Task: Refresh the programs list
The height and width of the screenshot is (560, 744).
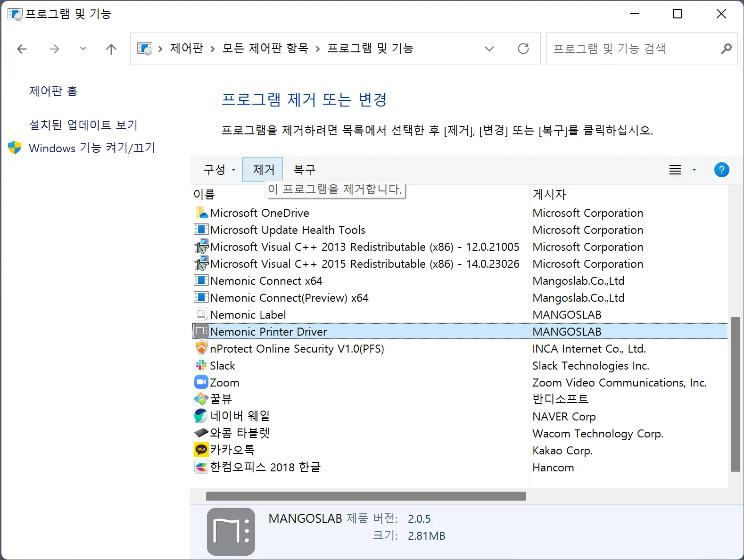Action: pyautogui.click(x=523, y=49)
